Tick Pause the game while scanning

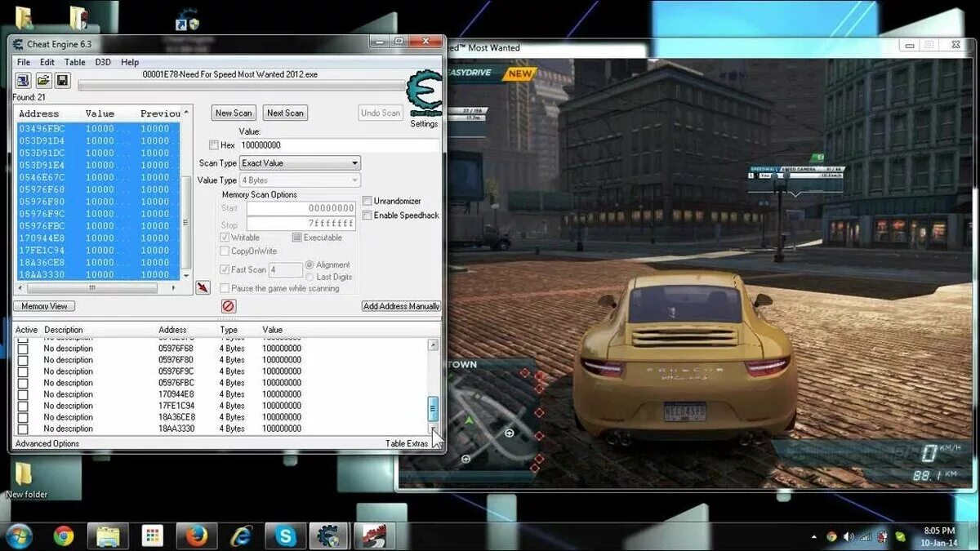(x=225, y=288)
